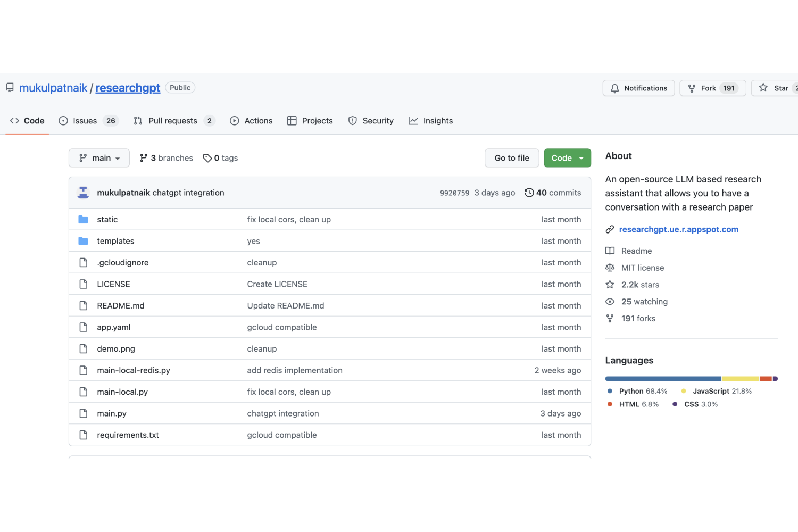Click the HTML 6.8% language entry
Viewport: 798px width, 532px height.
(x=633, y=404)
